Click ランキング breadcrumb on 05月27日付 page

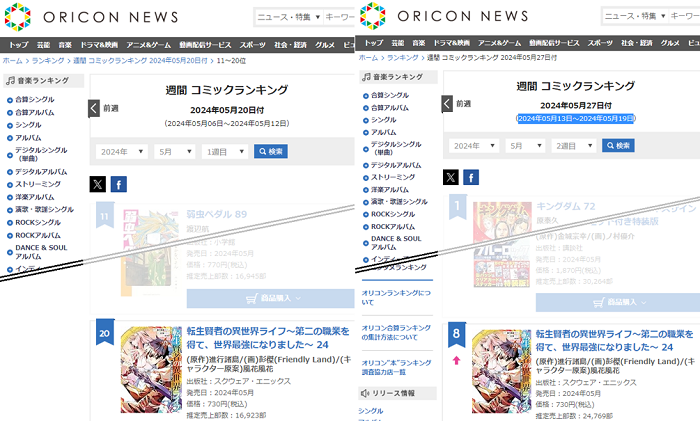pos(403,58)
